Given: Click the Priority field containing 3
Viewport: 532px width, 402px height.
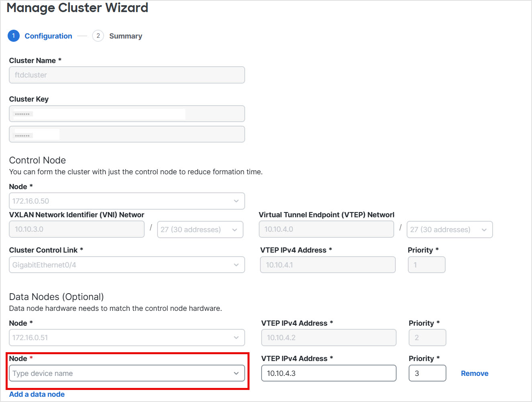Looking at the screenshot, I should [427, 373].
